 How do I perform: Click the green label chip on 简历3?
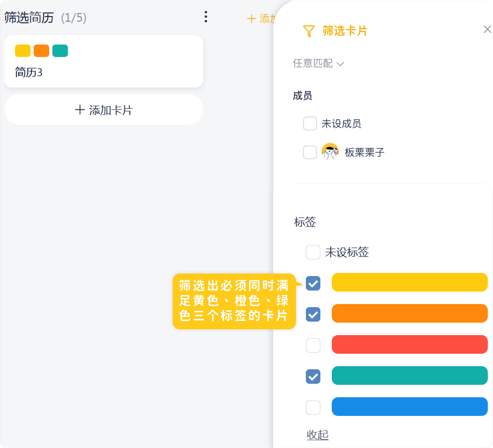pos(60,51)
